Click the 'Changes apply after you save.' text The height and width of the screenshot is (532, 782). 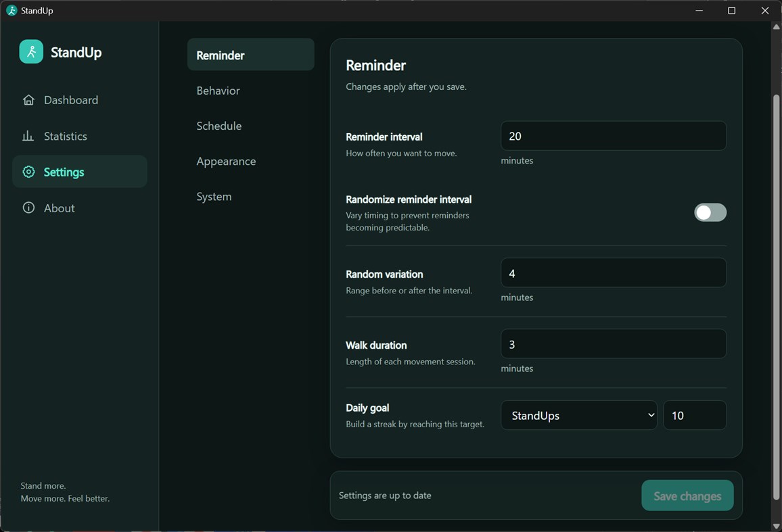pos(406,87)
